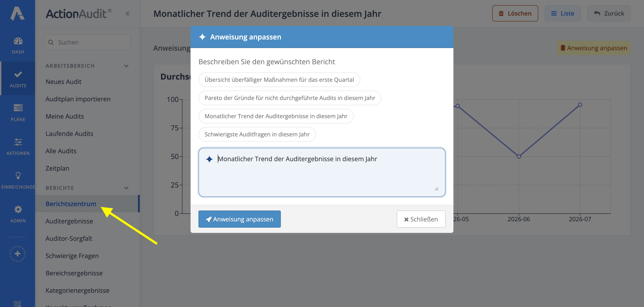Open Alle Audits menu item
The height and width of the screenshot is (307, 644).
61,151
